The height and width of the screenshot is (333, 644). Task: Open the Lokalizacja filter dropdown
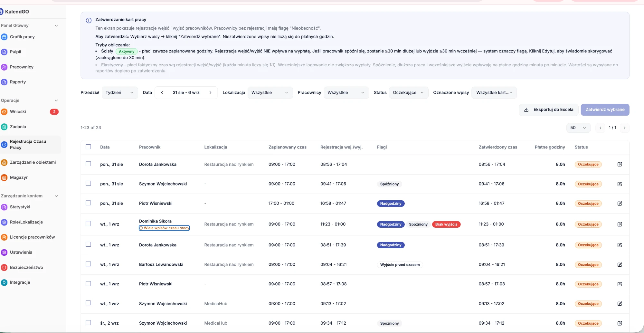coord(270,92)
